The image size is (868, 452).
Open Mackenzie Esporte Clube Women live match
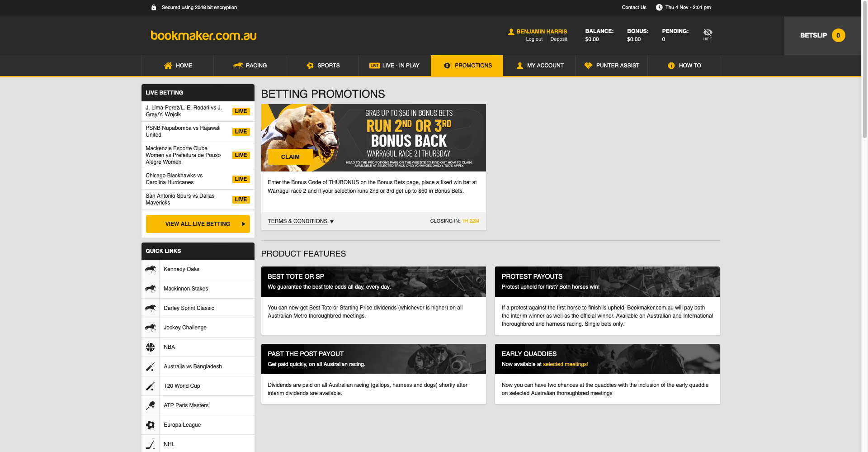click(198, 155)
